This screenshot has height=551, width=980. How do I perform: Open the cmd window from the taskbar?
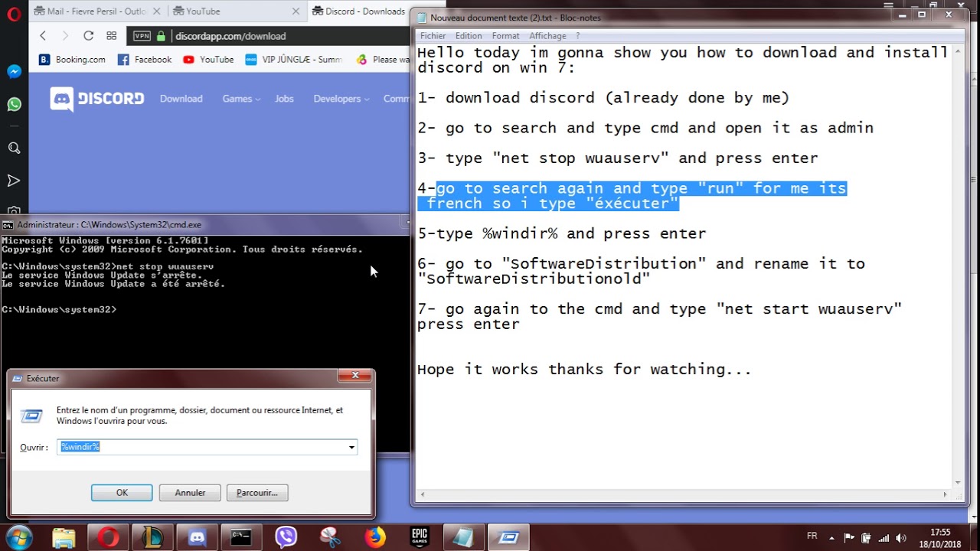click(241, 537)
